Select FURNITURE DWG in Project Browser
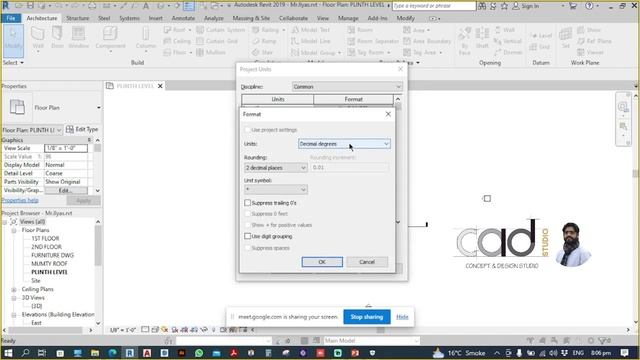640x360 pixels. (x=52, y=255)
